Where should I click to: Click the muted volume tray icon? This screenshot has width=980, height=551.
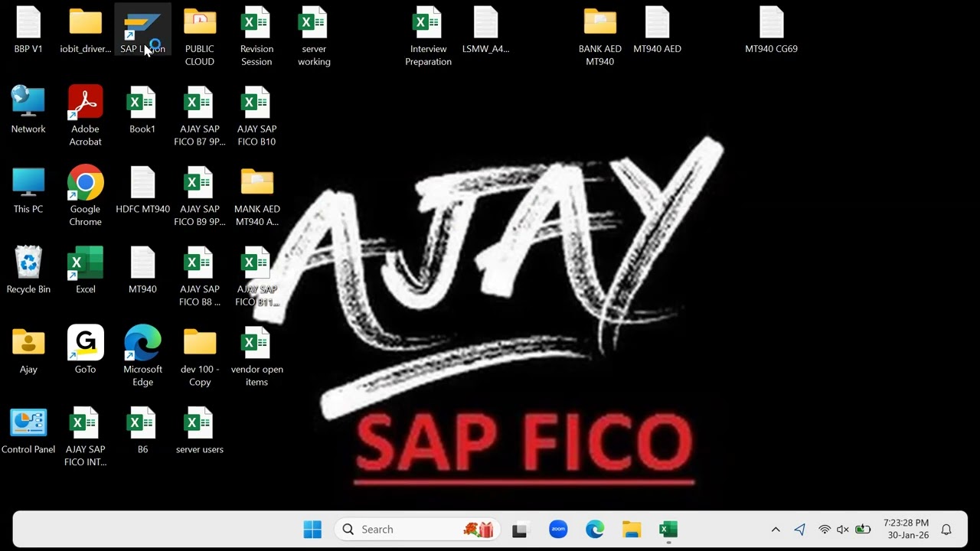[x=843, y=530]
